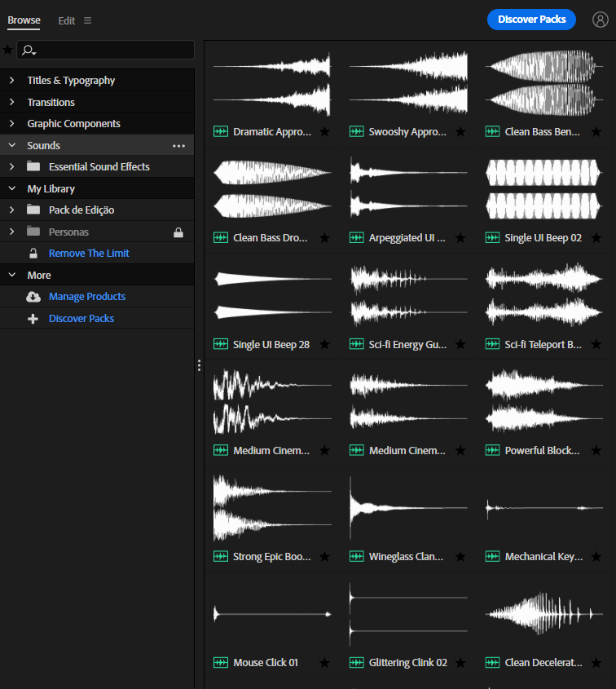Select the Glittering Clink 02 waveform thumbnail
Image resolution: width=616 pixels, height=689 pixels.
pos(408,614)
